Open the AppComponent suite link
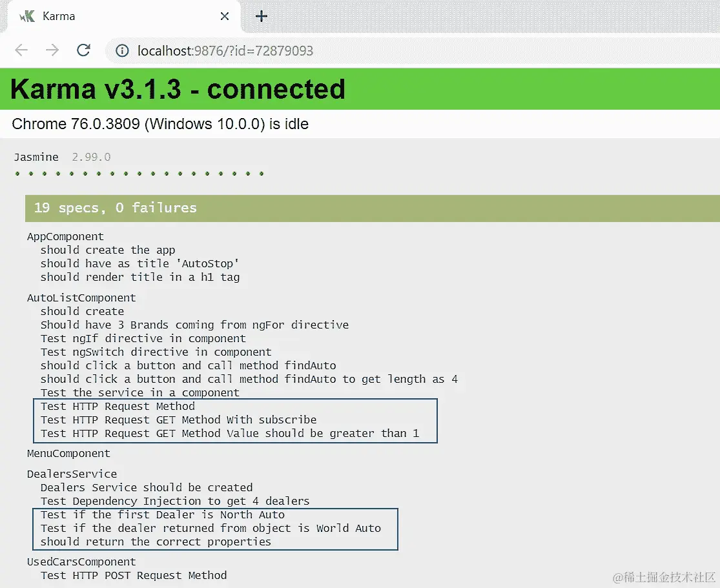Viewport: 720px width, 588px height. pyautogui.click(x=65, y=236)
